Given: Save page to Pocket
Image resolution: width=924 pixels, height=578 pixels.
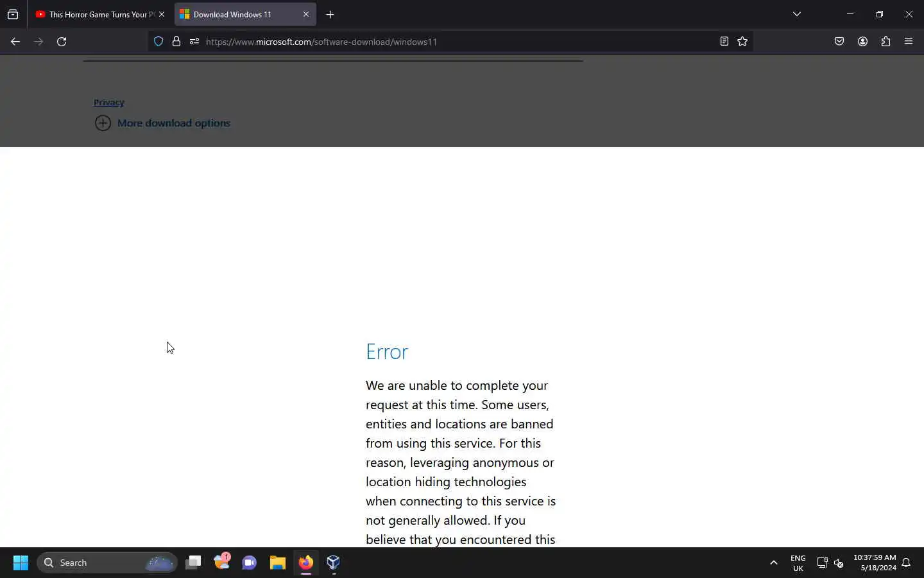Looking at the screenshot, I should 839,42.
